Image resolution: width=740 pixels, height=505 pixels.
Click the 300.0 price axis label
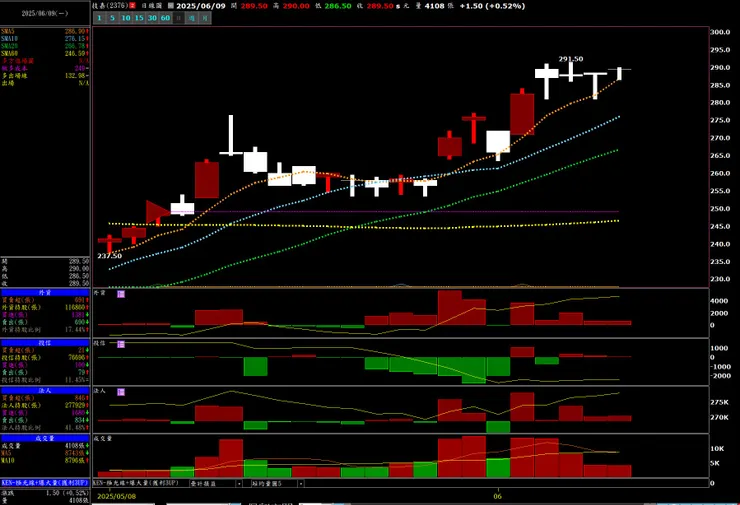pos(720,32)
